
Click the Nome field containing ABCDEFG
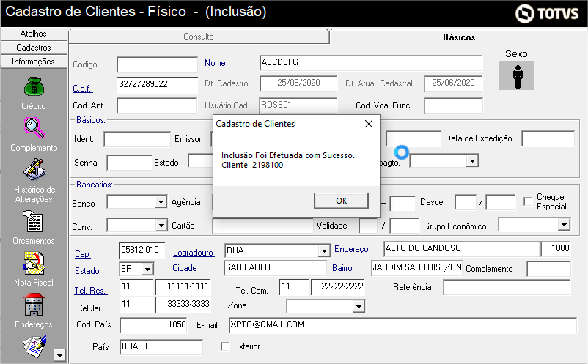370,63
